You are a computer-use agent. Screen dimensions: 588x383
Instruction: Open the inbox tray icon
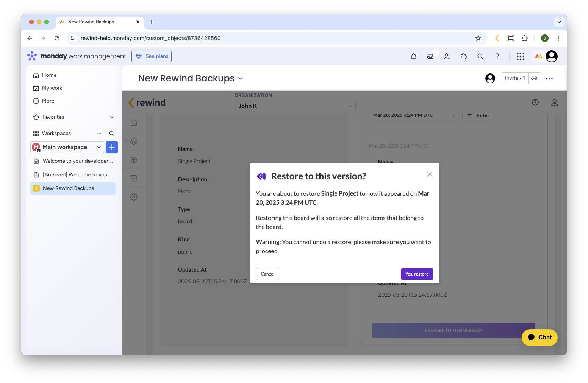coord(430,56)
